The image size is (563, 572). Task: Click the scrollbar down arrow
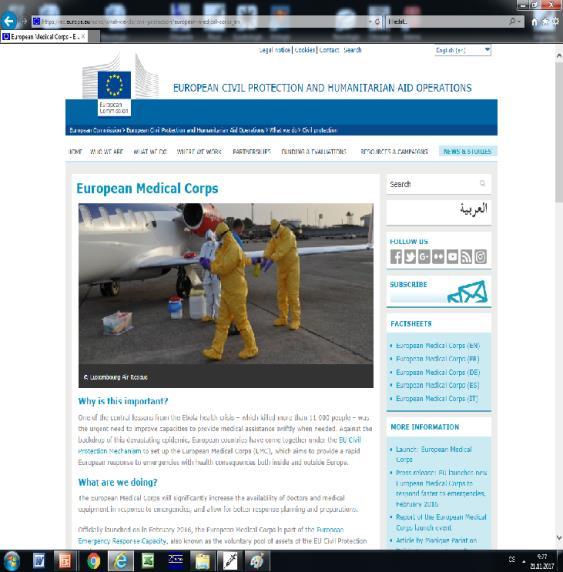[x=559, y=538]
